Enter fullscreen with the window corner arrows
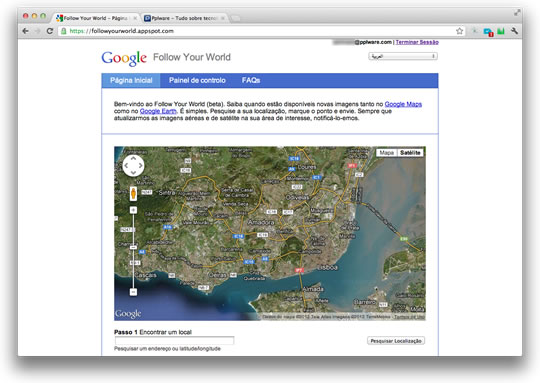The image size is (540, 383). point(517,12)
